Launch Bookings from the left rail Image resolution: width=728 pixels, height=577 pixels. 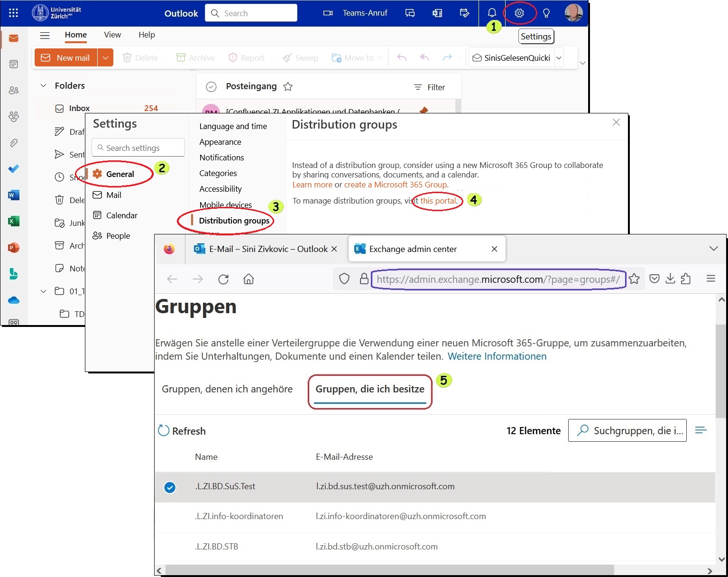tap(14, 274)
